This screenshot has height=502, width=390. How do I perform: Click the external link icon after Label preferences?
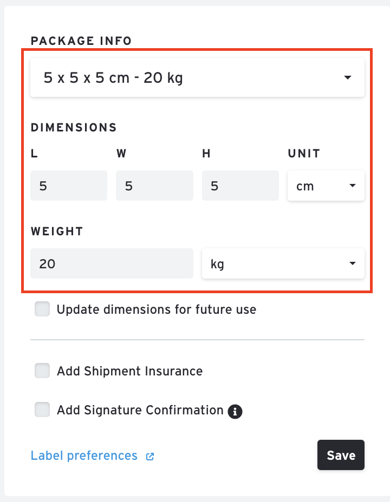pyautogui.click(x=150, y=456)
